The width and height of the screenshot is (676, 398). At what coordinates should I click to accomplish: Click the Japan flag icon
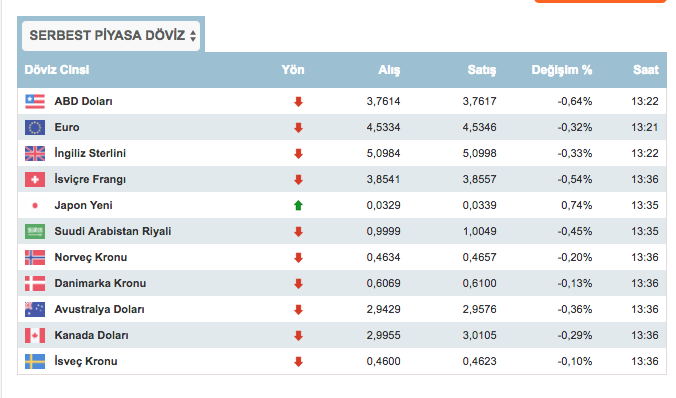pos(35,206)
